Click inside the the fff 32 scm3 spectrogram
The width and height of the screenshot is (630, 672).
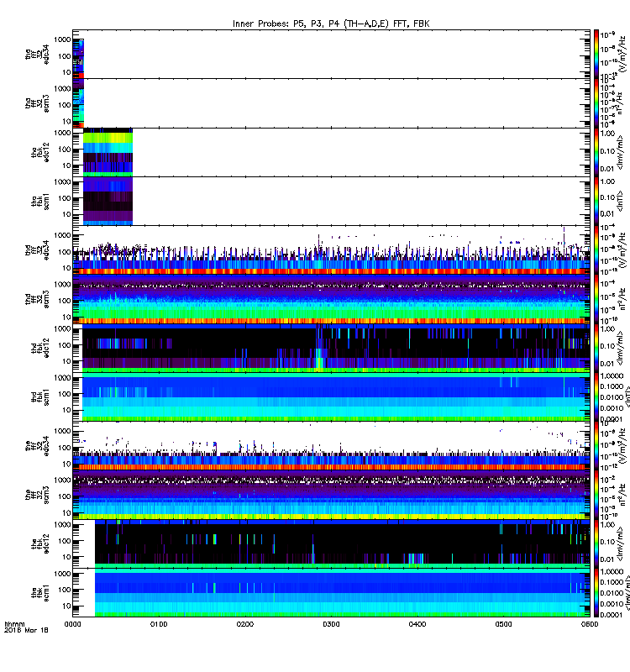click(x=331, y=495)
